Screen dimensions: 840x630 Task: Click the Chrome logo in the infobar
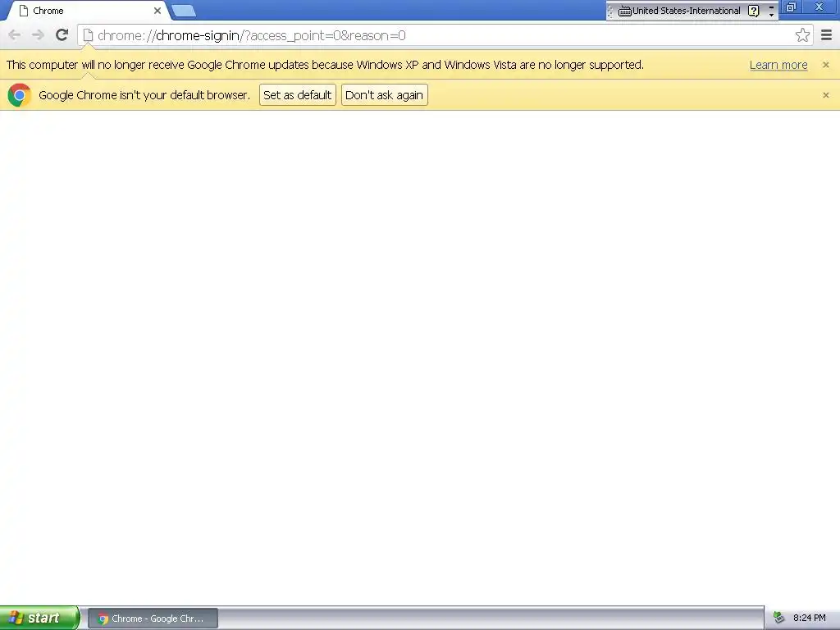point(20,95)
